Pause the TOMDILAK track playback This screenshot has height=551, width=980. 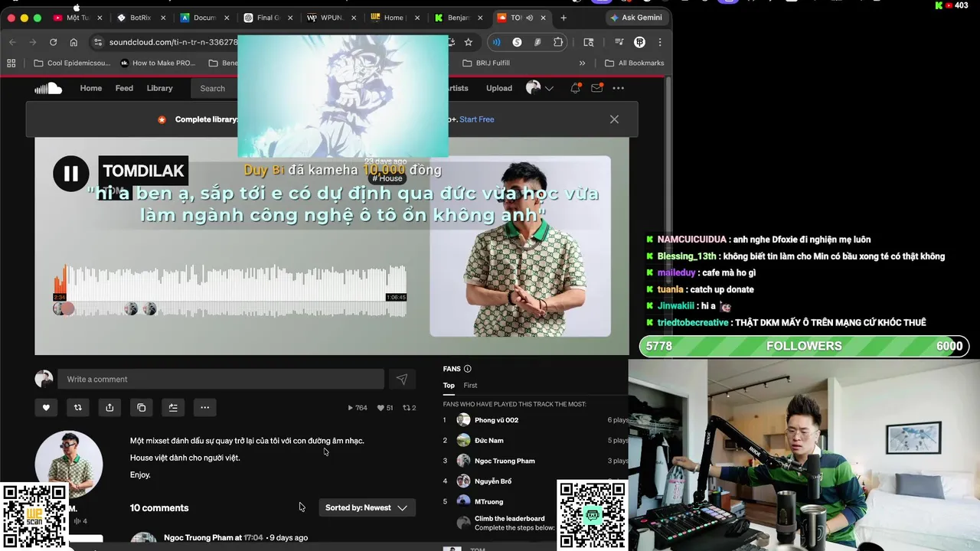click(70, 174)
